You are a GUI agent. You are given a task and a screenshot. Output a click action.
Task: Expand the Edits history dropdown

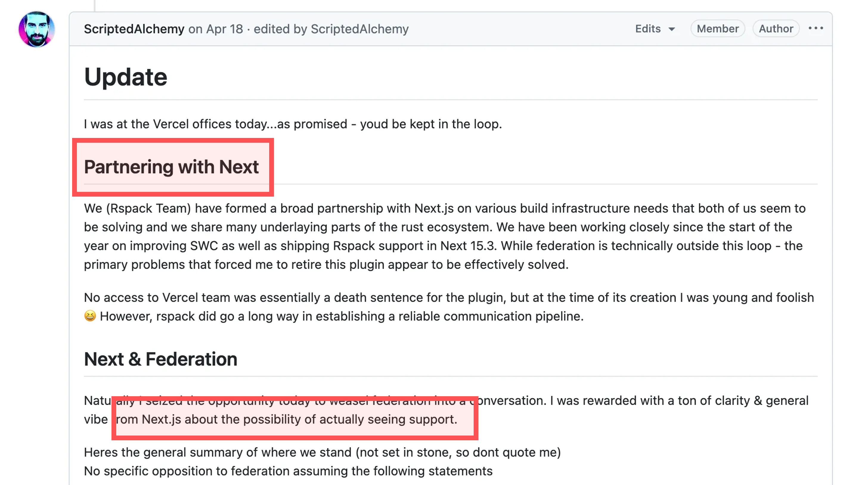[x=655, y=29]
